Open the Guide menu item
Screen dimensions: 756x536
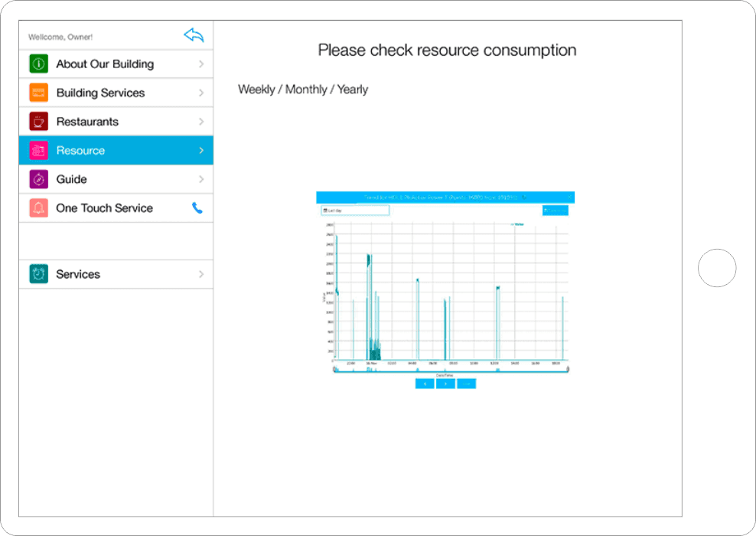72,179
